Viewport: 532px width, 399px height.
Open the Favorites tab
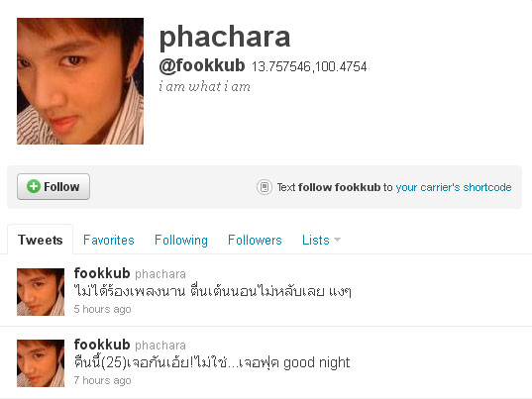coord(109,240)
